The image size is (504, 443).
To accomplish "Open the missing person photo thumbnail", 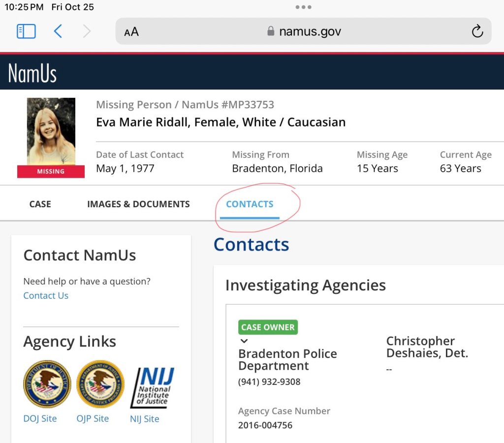I will coord(51,132).
